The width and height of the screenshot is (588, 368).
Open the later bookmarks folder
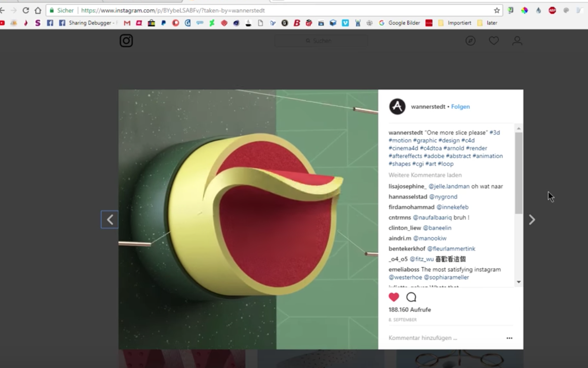pyautogui.click(x=487, y=23)
